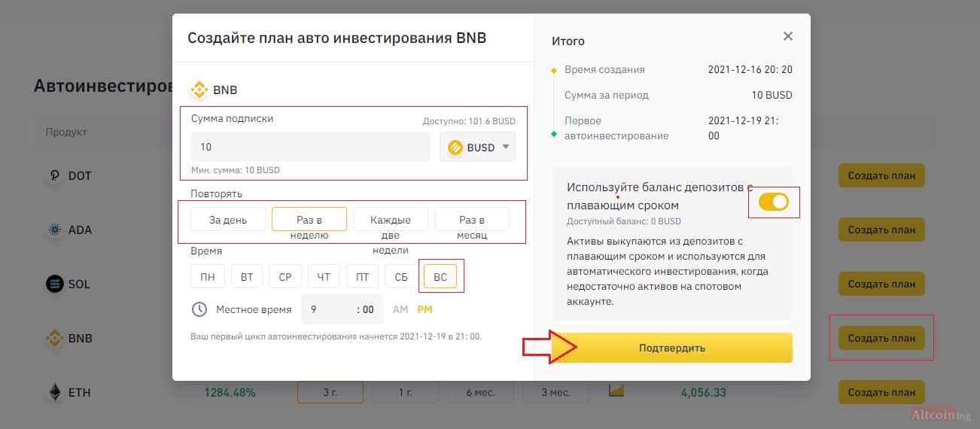This screenshot has width=980, height=429.
Task: Click the clock icon beside local time
Action: [199, 309]
